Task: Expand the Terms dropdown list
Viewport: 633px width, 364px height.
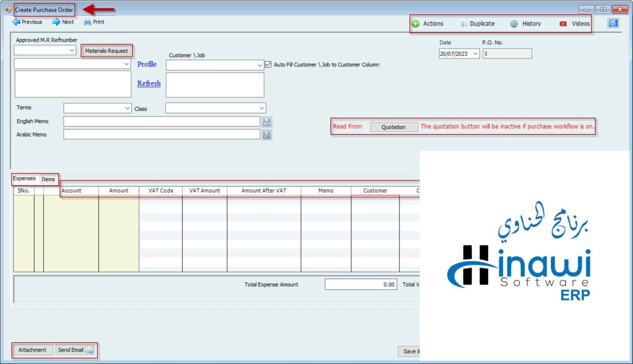Action: 127,108
